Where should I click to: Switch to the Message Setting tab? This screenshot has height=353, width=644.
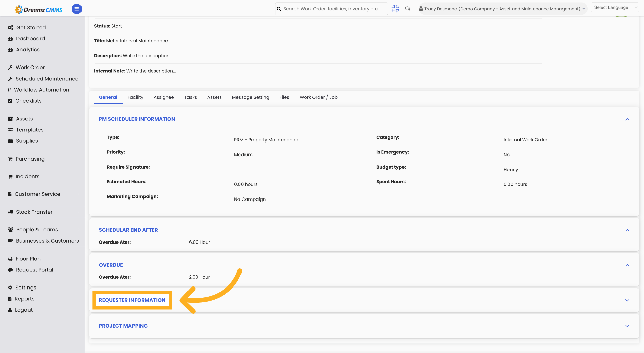pos(251,97)
